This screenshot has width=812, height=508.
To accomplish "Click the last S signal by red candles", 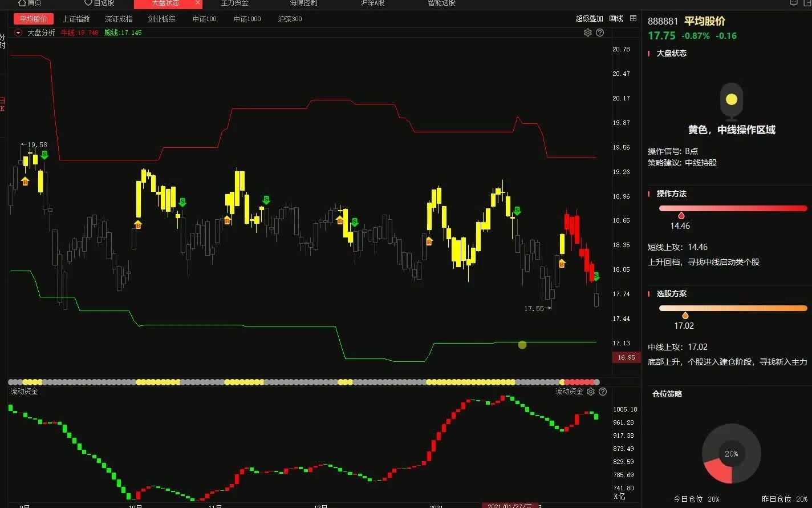I will click(x=596, y=277).
